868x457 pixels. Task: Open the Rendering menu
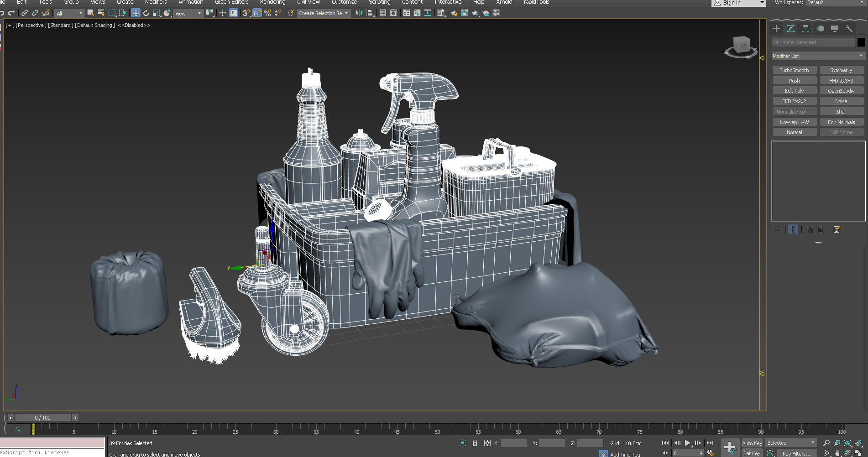(x=272, y=2)
